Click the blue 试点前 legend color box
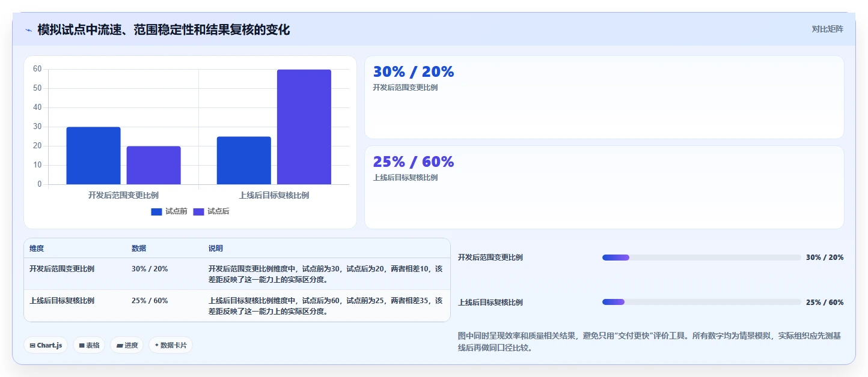Image resolution: width=868 pixels, height=377 pixels. pos(156,211)
